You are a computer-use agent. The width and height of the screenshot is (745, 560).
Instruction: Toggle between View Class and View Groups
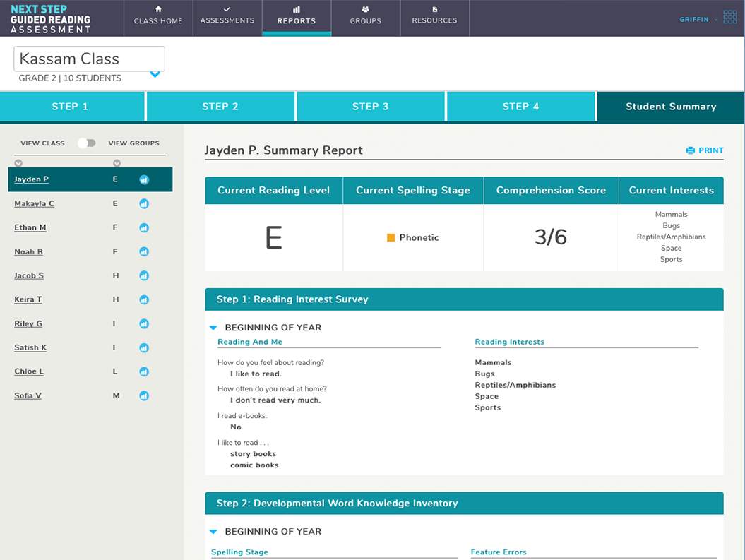87,143
